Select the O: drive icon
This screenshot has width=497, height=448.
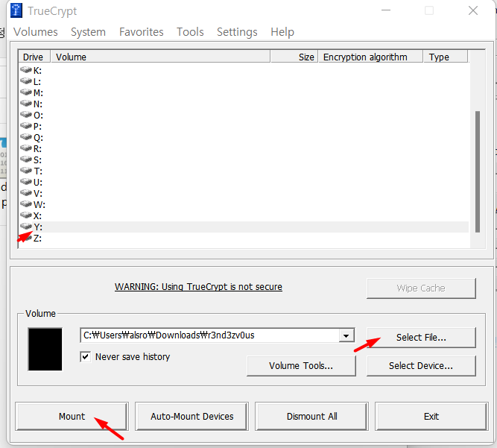tap(26, 115)
